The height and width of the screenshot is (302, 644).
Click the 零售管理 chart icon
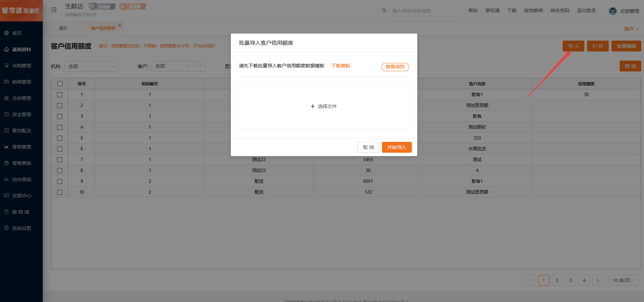[6, 147]
